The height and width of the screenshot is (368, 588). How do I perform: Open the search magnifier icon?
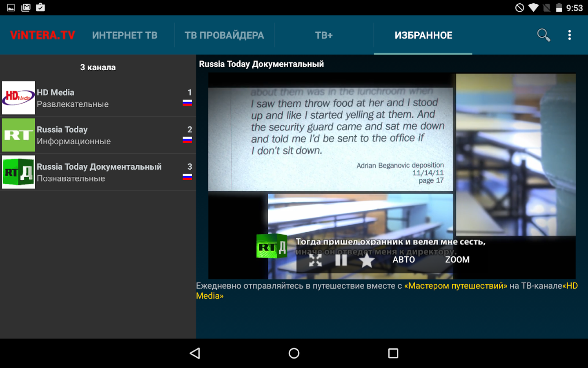point(543,35)
